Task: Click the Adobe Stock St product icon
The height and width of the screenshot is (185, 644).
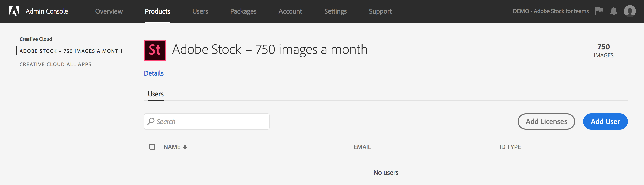Action: pos(155,50)
